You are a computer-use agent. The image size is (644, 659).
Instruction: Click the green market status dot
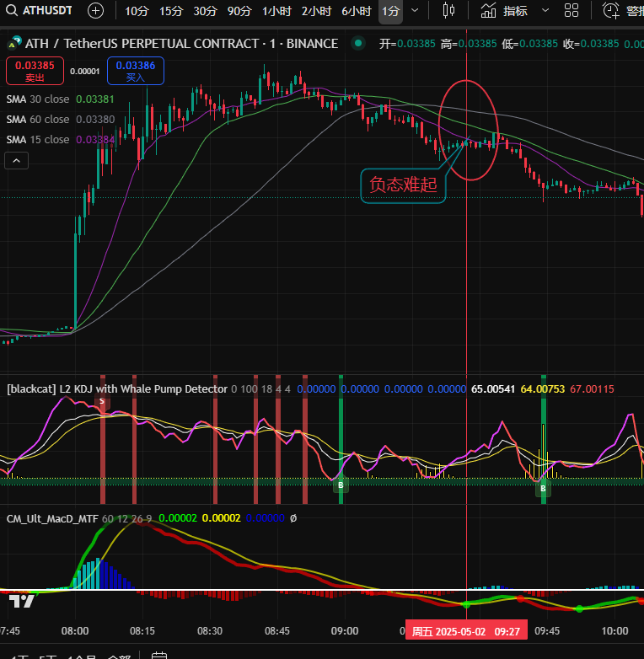tap(358, 43)
